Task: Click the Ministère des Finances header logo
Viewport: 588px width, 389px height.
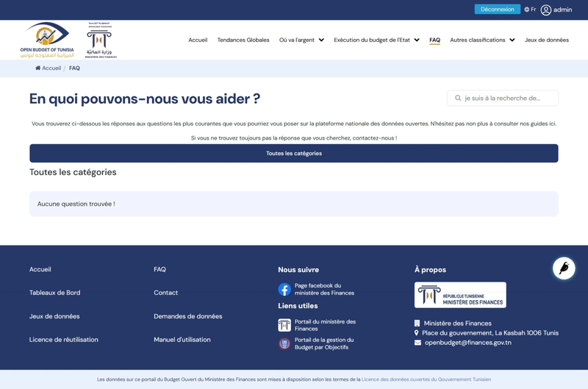Action: (x=99, y=40)
